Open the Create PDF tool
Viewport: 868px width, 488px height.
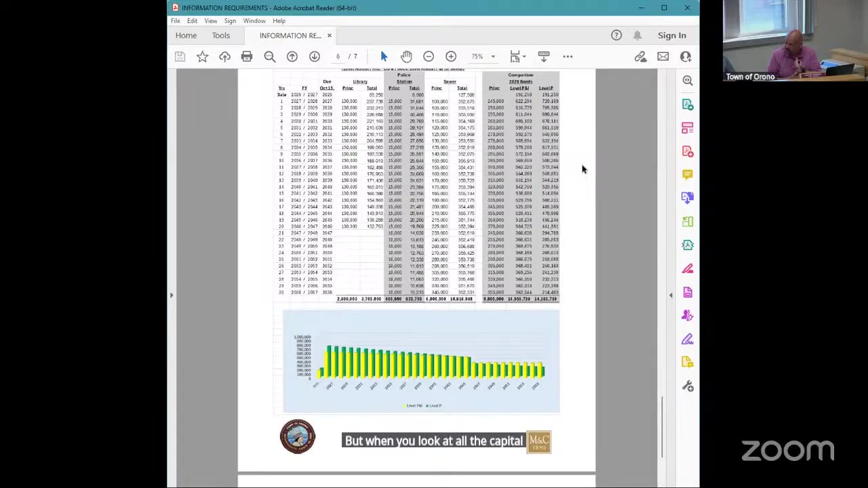pos(688,151)
